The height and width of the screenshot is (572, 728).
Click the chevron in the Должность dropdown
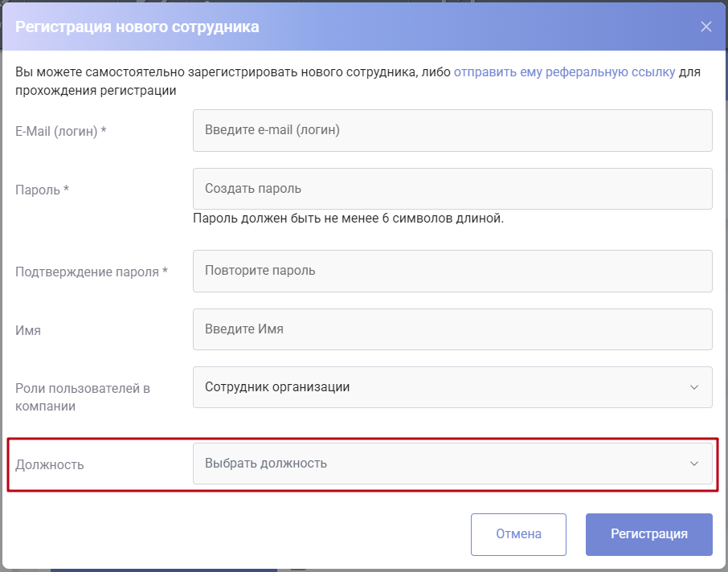693,464
